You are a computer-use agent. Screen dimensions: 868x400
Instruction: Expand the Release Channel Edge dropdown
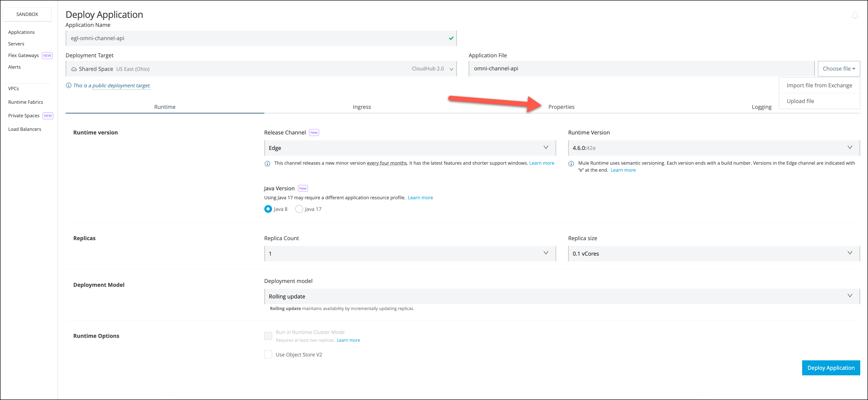tap(410, 148)
